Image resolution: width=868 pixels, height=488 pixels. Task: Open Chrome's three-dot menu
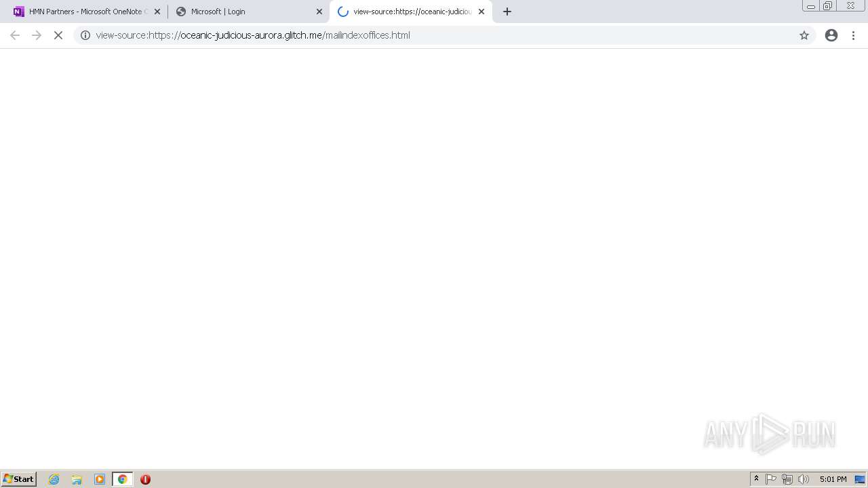click(x=854, y=35)
